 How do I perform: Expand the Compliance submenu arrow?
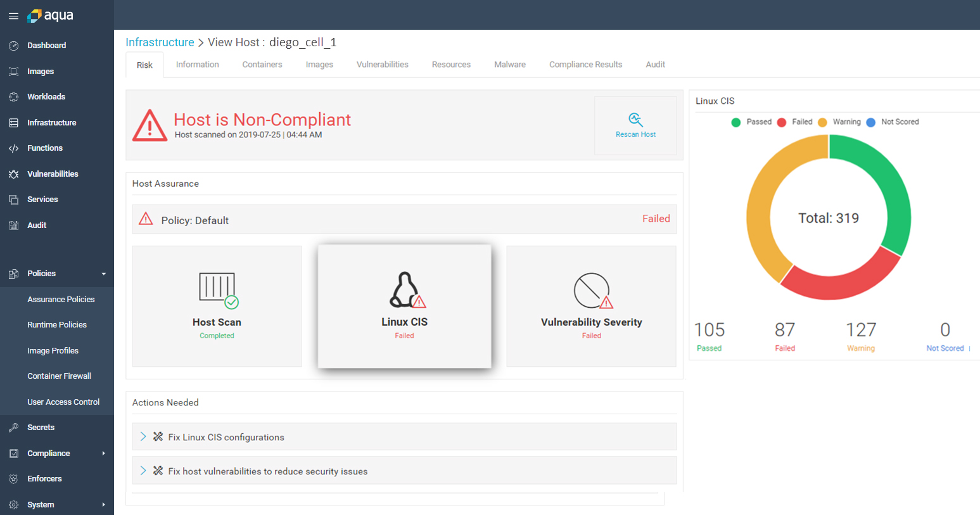[x=104, y=454]
